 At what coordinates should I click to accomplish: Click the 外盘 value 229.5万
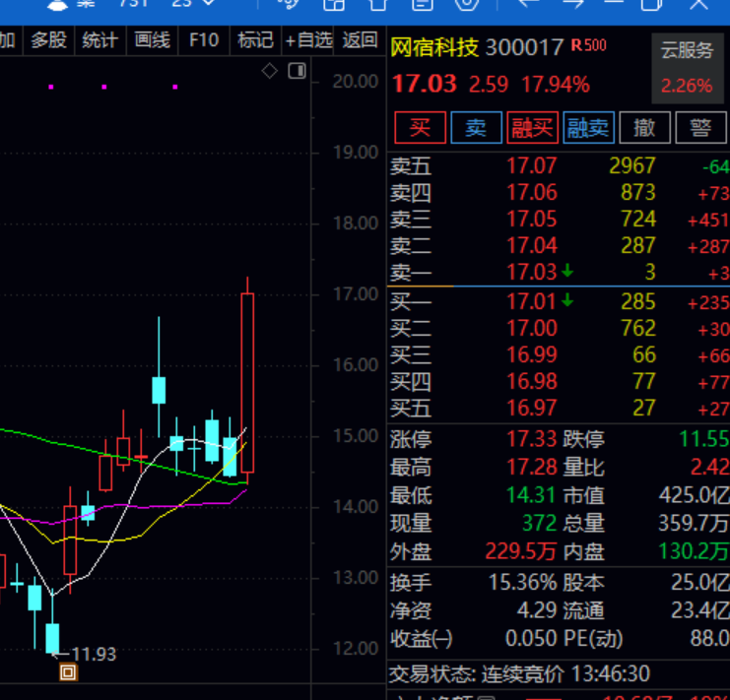pyautogui.click(x=520, y=551)
